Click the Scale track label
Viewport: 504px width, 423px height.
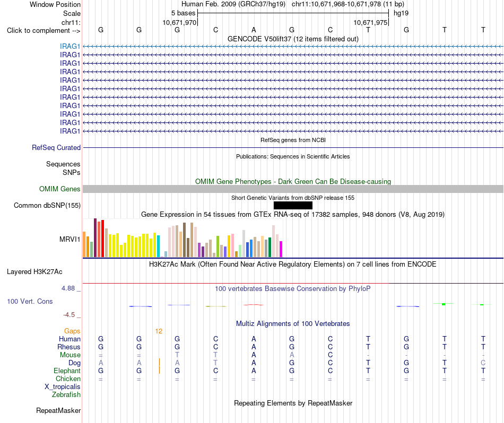[x=72, y=13]
